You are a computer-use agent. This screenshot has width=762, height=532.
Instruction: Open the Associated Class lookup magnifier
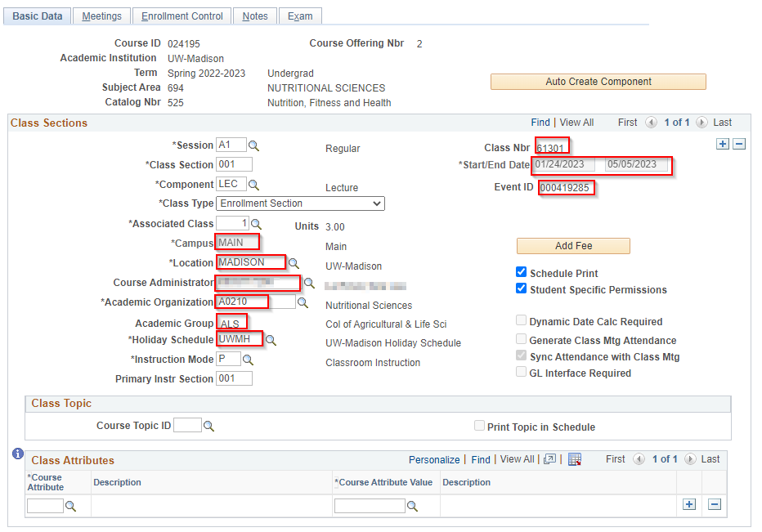[256, 224]
